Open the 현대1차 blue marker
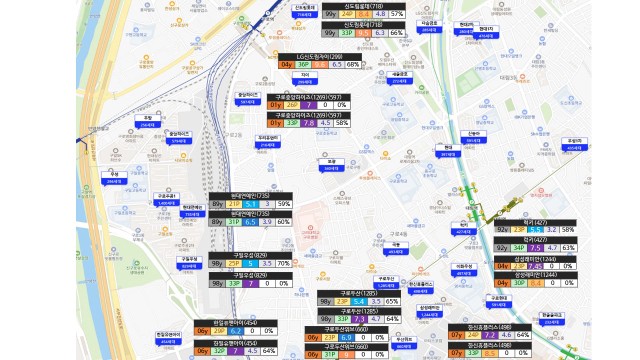640x360 pixels. coord(486,32)
